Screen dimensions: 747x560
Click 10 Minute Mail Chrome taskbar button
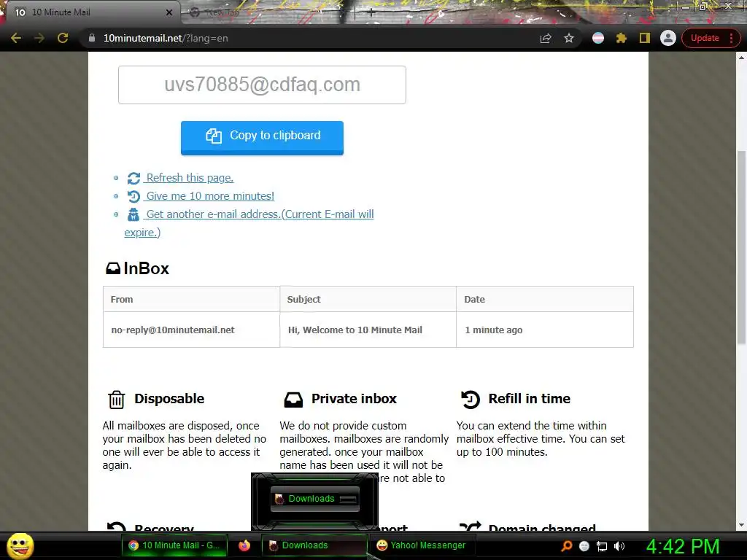(174, 545)
